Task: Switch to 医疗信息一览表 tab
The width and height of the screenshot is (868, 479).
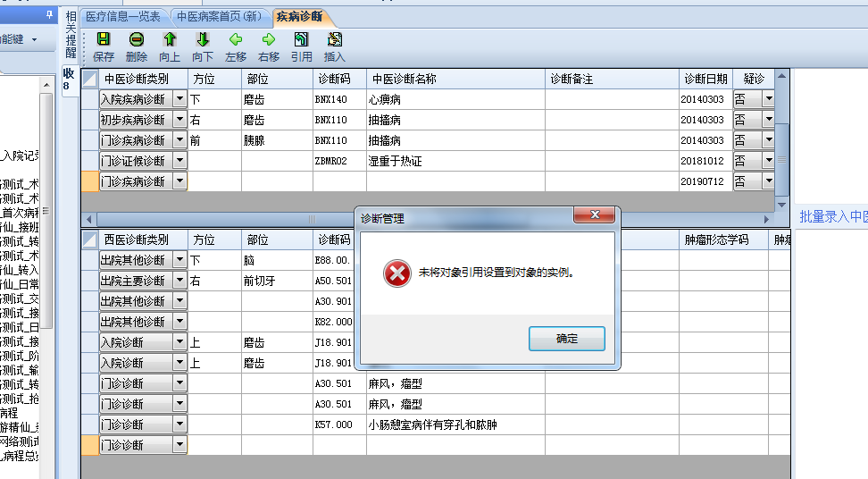Action: pyautogui.click(x=123, y=17)
